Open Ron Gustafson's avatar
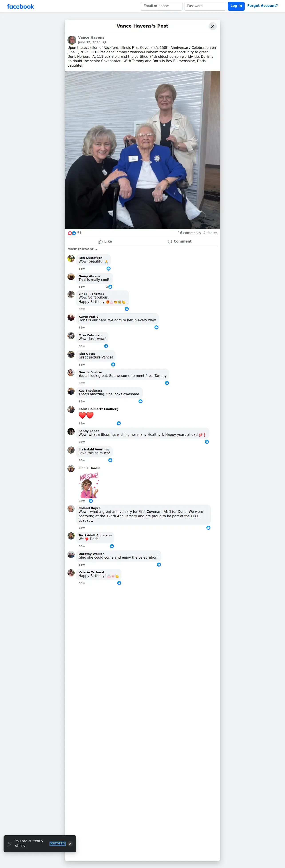The height and width of the screenshot is (868, 285). coord(71,259)
